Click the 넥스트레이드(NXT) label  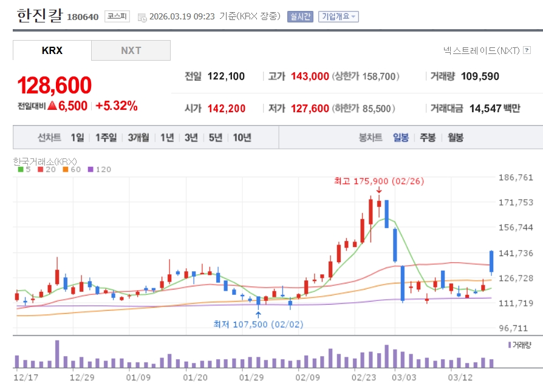pyautogui.click(x=482, y=51)
